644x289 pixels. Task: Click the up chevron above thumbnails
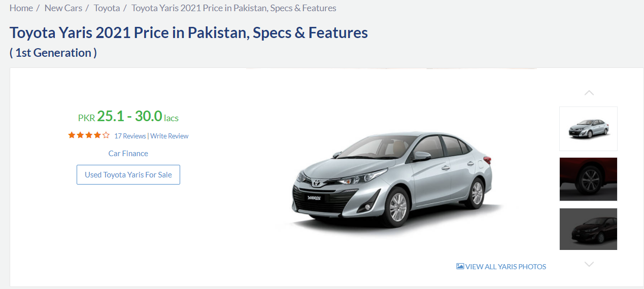click(x=589, y=93)
